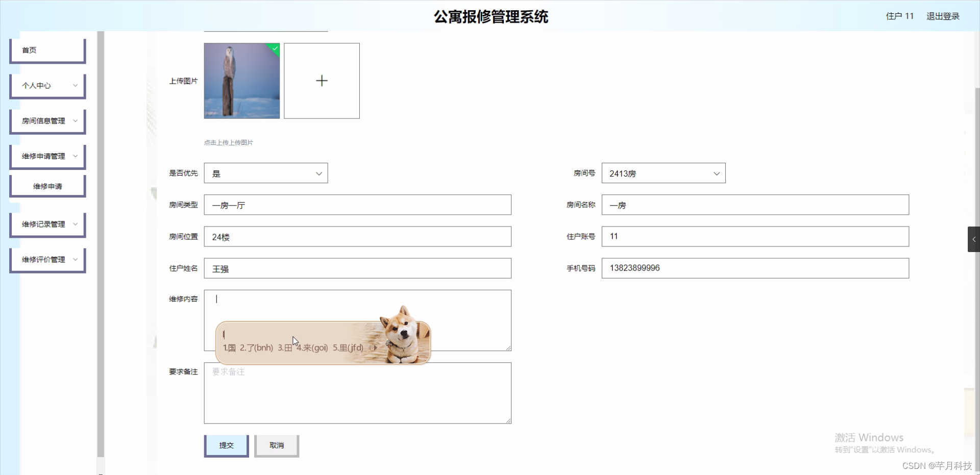
Task: Click the plus icon to upload another image
Action: (322, 81)
